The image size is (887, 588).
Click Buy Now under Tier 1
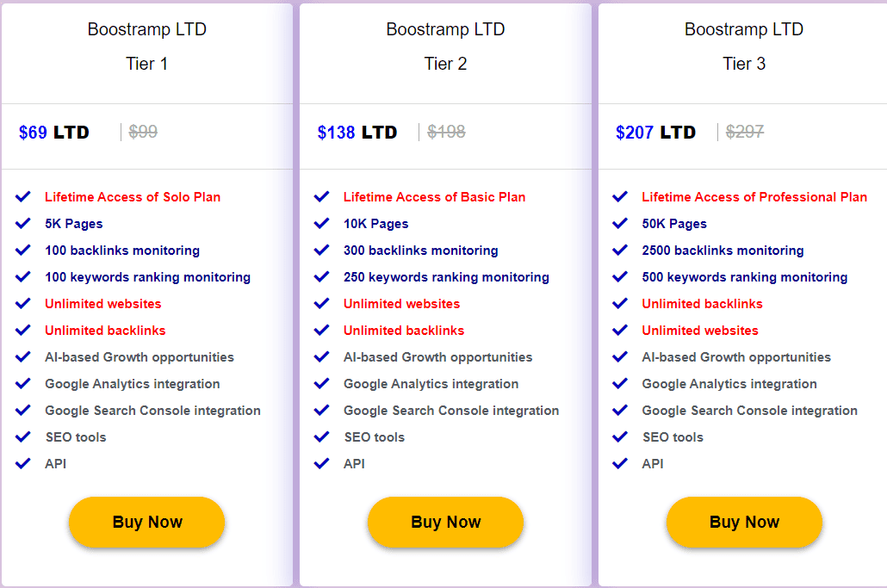pos(146,522)
